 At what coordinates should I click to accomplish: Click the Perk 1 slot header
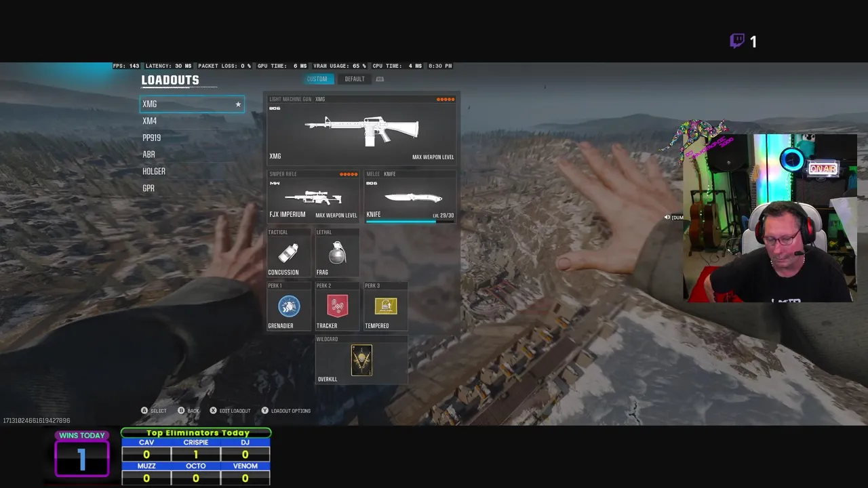click(x=275, y=286)
